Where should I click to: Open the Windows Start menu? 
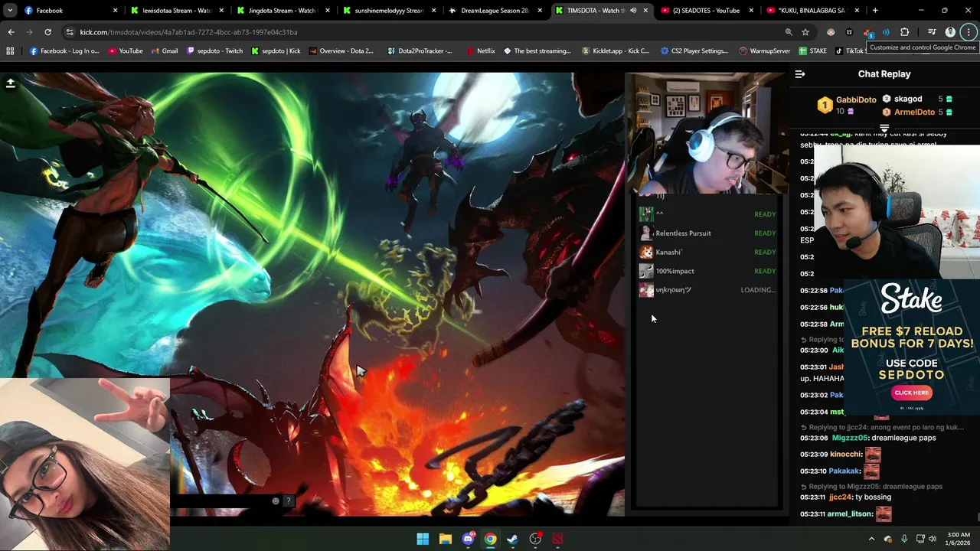click(423, 539)
